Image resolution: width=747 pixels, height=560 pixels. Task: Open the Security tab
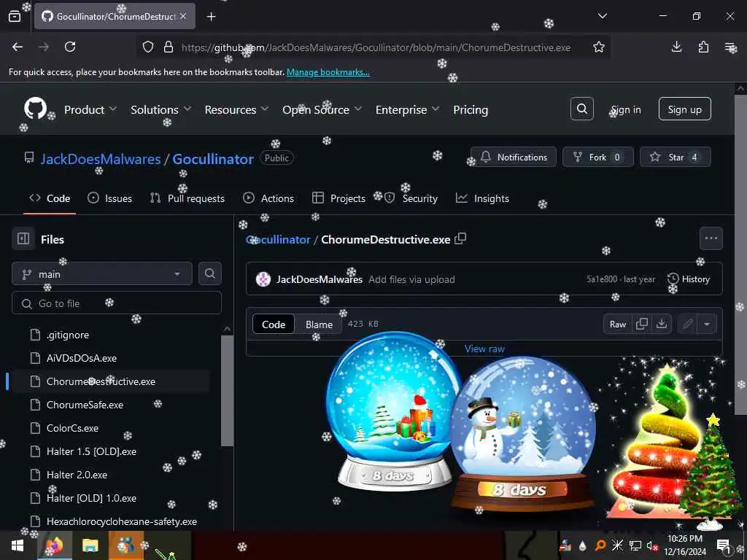tap(411, 198)
